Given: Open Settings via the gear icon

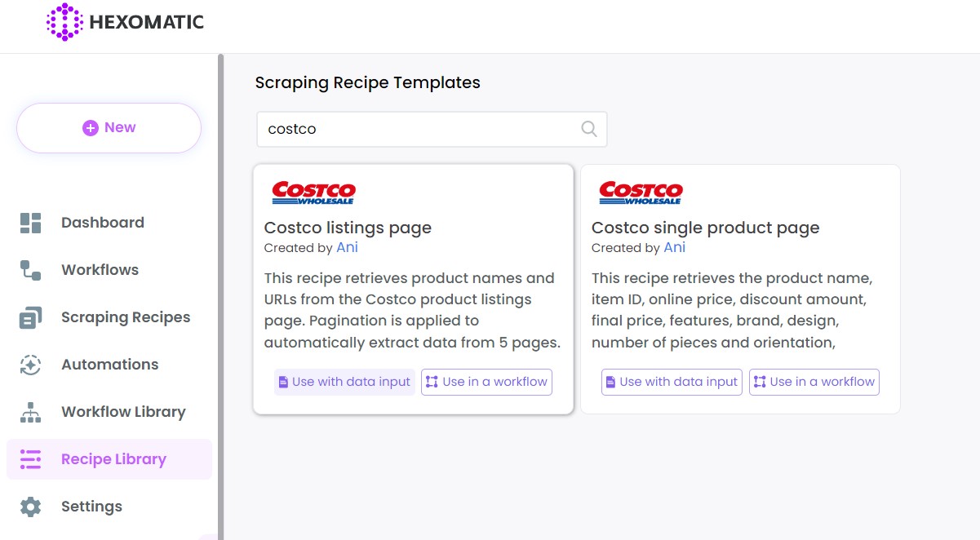Looking at the screenshot, I should tap(30, 506).
